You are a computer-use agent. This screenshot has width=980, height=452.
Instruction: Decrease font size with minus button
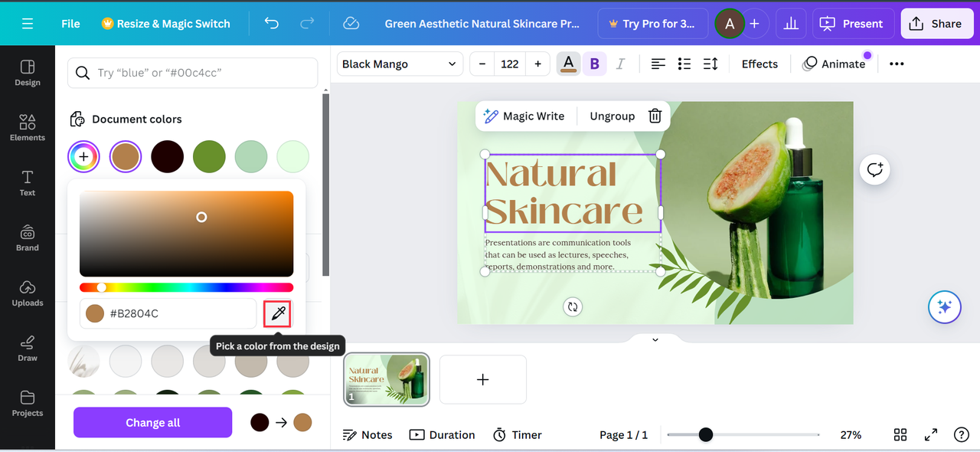[482, 64]
